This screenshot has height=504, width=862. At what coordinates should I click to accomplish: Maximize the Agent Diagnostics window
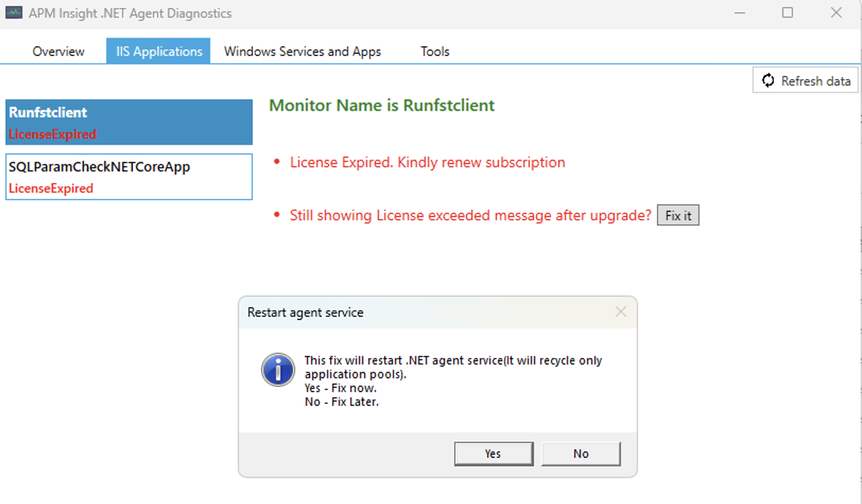787,13
